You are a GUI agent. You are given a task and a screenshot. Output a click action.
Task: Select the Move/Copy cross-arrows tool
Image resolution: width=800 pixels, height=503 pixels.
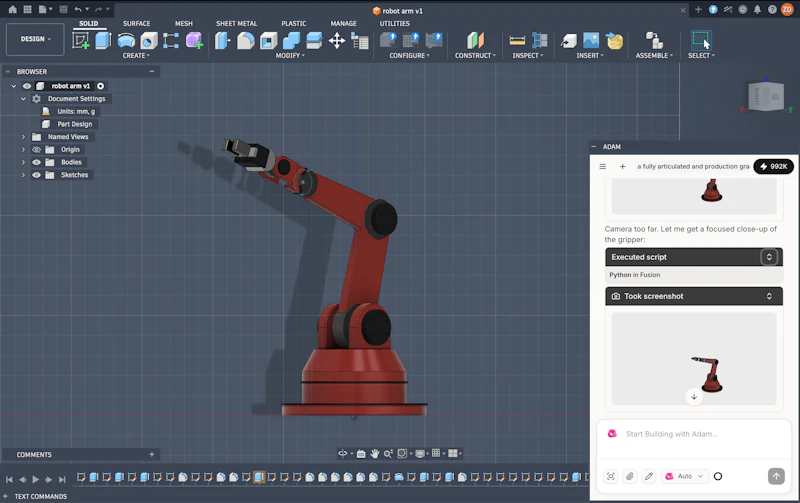point(337,40)
